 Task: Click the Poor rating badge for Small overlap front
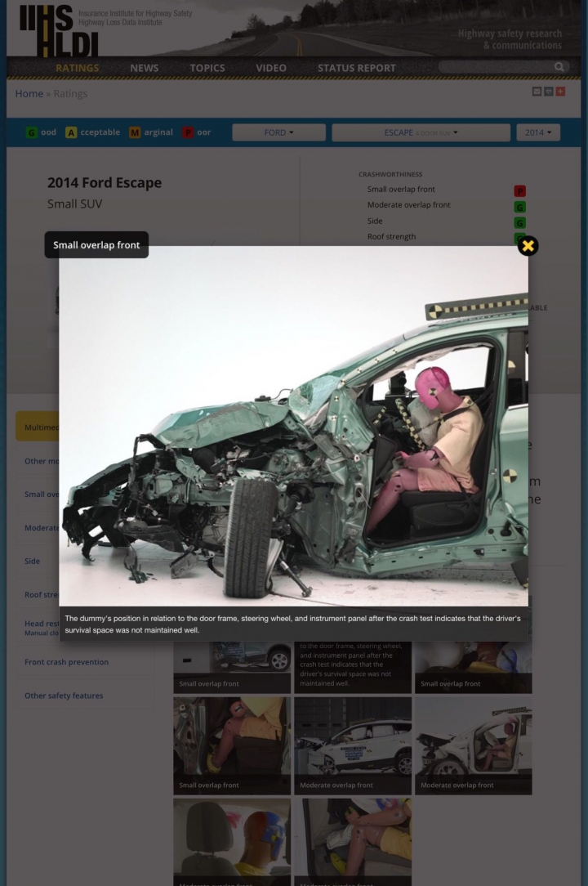coord(519,191)
